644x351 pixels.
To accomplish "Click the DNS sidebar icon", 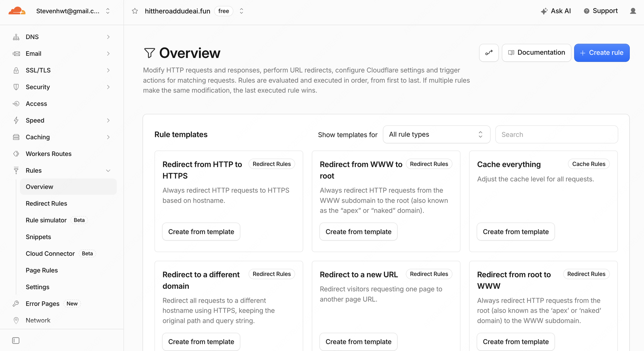I will click(x=16, y=37).
